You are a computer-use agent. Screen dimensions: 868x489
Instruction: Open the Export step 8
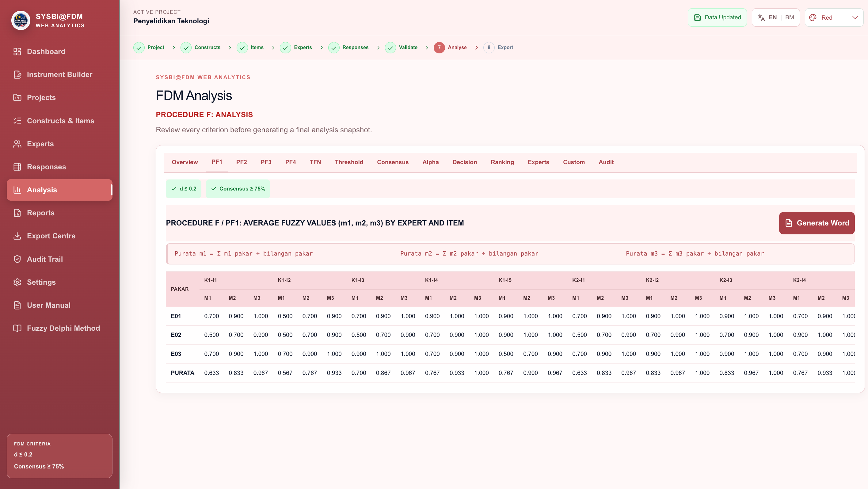pyautogui.click(x=498, y=48)
